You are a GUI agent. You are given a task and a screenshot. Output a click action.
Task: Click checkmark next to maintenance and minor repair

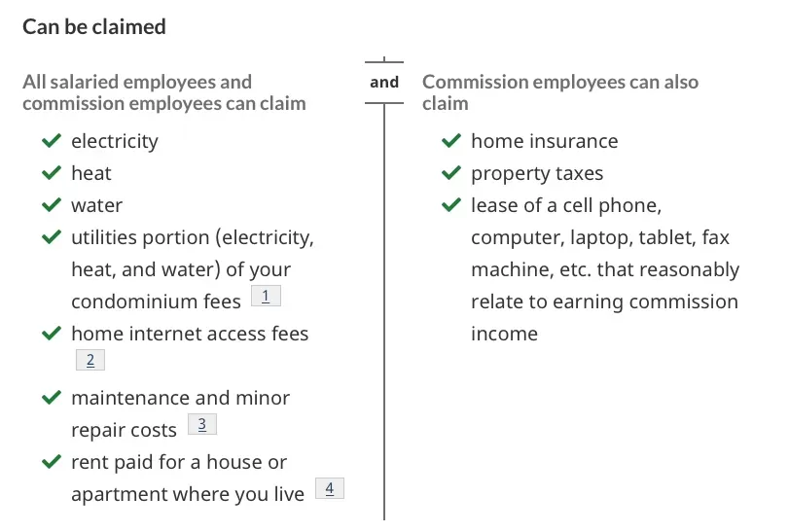(52, 397)
